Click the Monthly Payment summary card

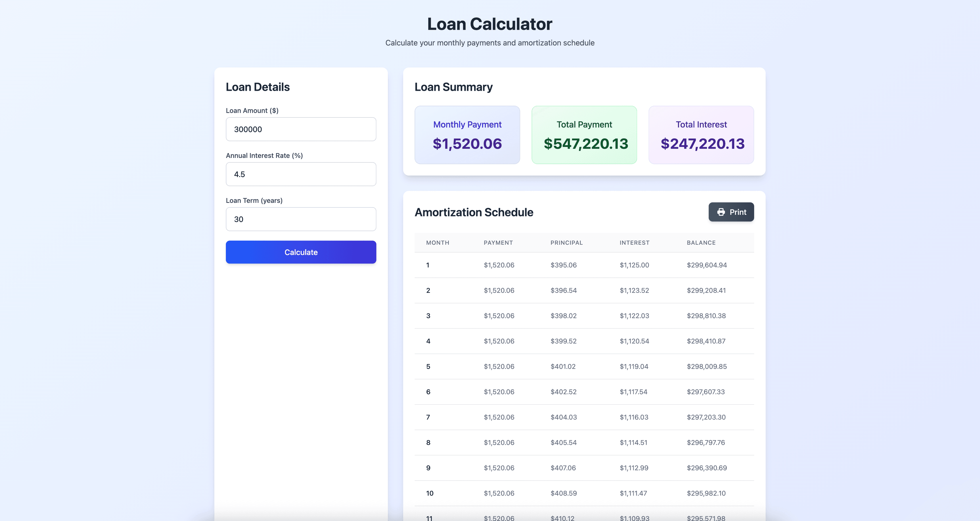467,135
